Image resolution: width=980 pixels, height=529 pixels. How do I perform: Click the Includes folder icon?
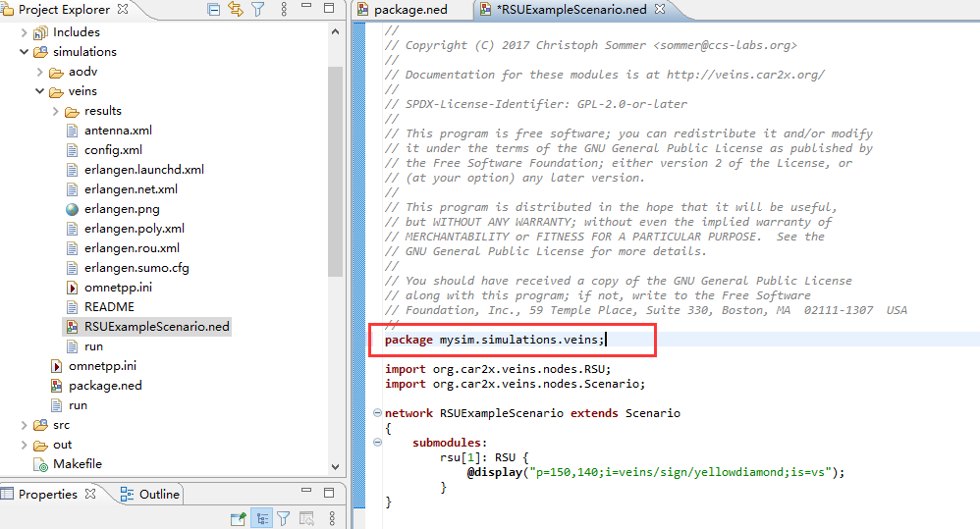point(40,32)
